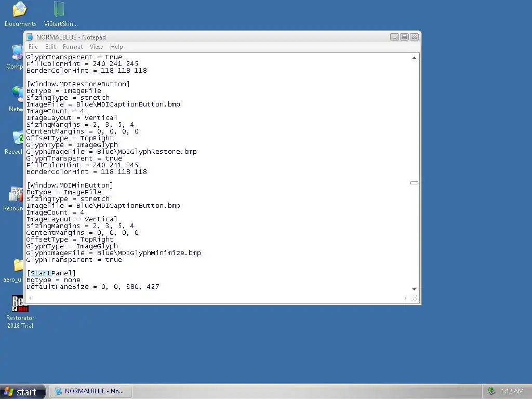Click the DefaultPaneSize = 0, 0, 380, 427 line
This screenshot has height=399, width=532.
[92, 287]
